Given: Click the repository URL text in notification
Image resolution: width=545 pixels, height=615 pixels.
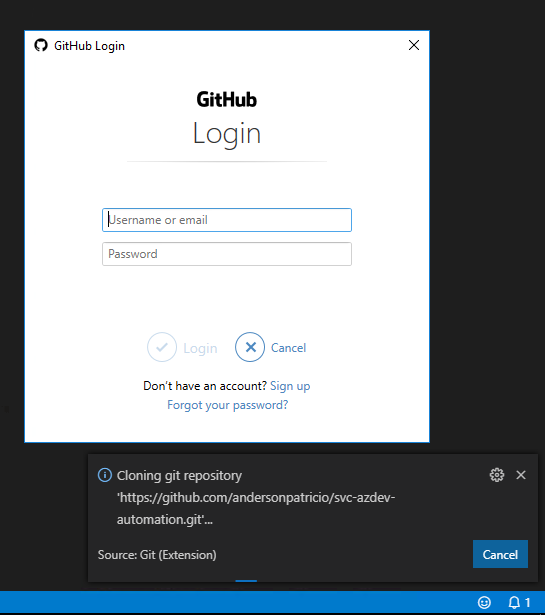Looking at the screenshot, I should pyautogui.click(x=256, y=508).
